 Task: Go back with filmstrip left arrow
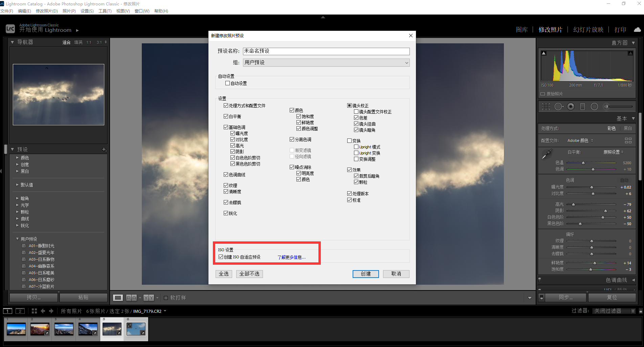[43, 311]
